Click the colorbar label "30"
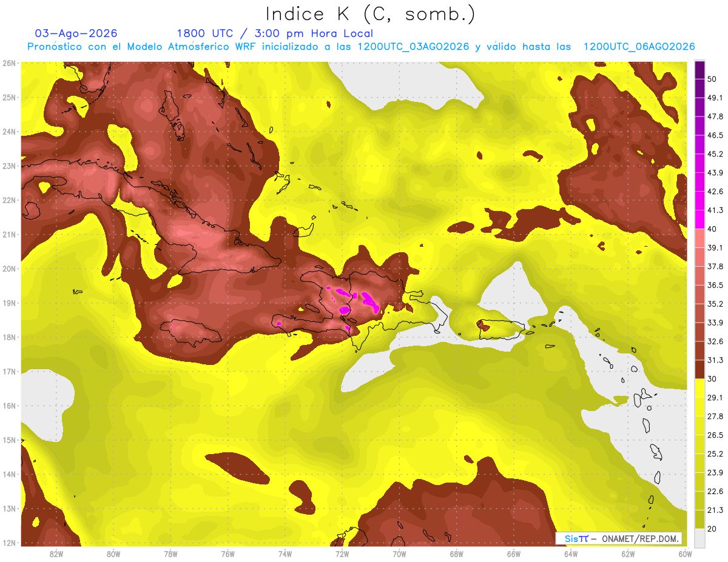728x562 pixels. pos(712,379)
